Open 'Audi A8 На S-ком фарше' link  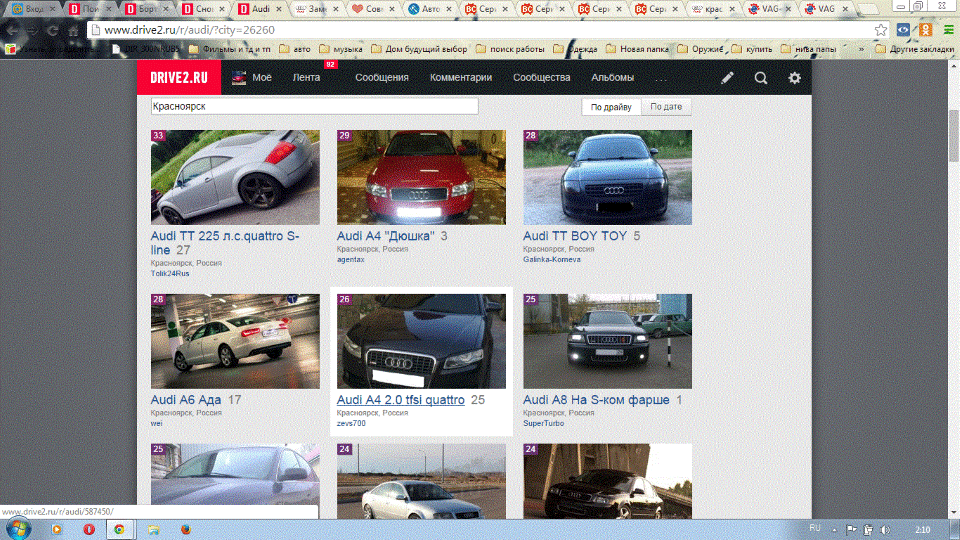point(596,400)
